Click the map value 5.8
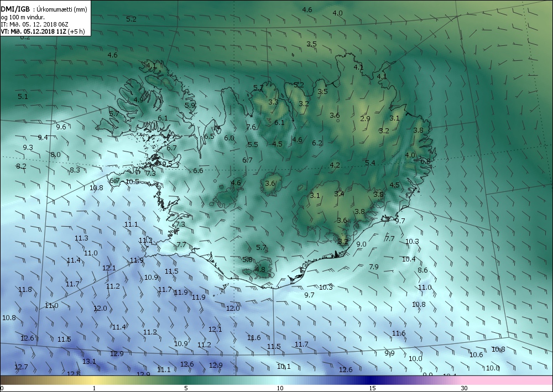 pyautogui.click(x=248, y=259)
